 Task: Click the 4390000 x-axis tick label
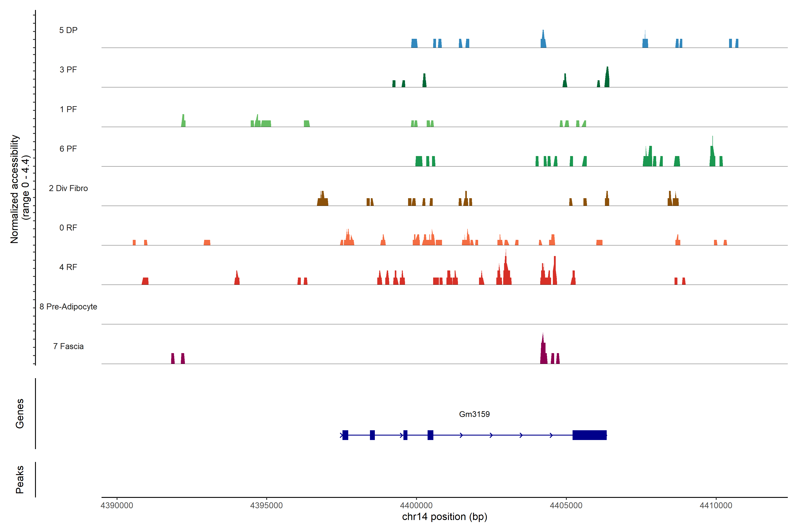(117, 505)
